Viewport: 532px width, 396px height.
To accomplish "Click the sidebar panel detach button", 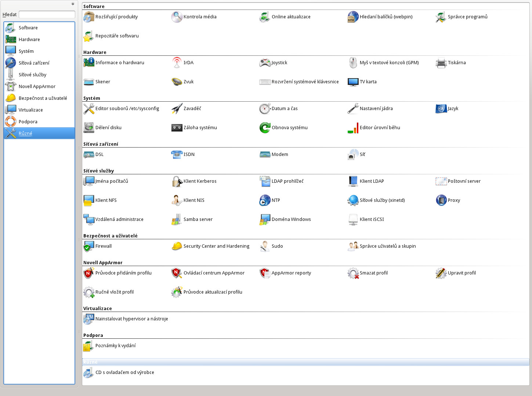I will (73, 4).
